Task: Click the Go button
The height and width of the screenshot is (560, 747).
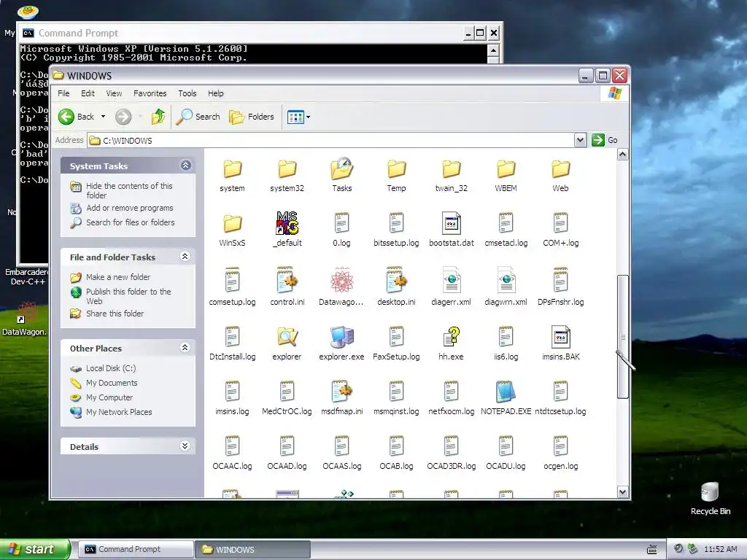Action: click(x=605, y=140)
